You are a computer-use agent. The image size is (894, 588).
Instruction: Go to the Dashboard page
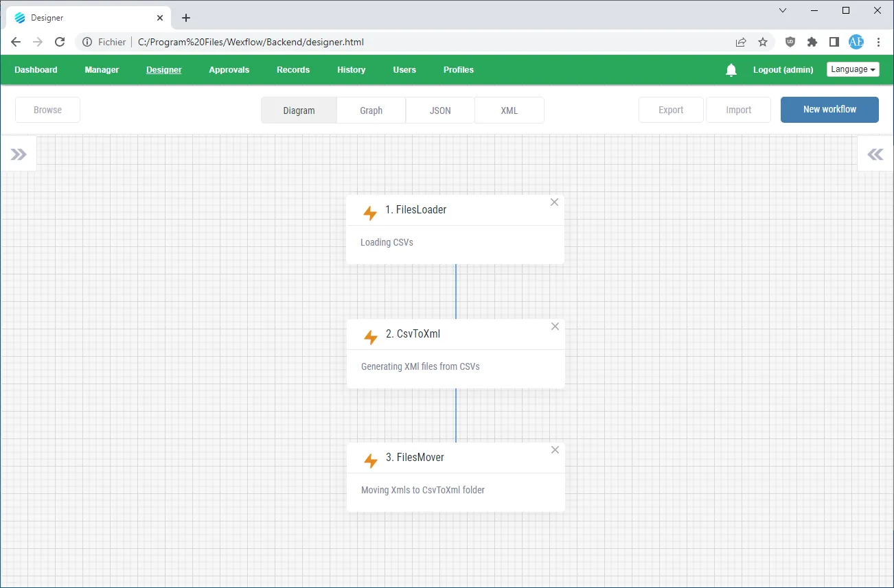36,70
